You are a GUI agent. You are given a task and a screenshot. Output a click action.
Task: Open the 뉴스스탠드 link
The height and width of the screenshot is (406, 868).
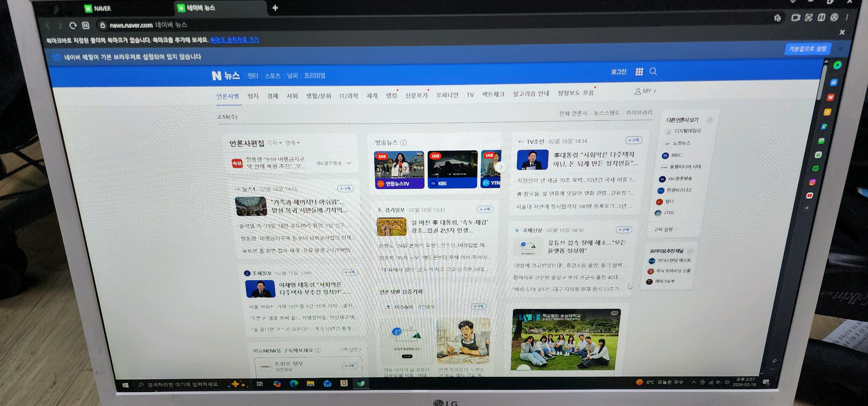tap(606, 113)
